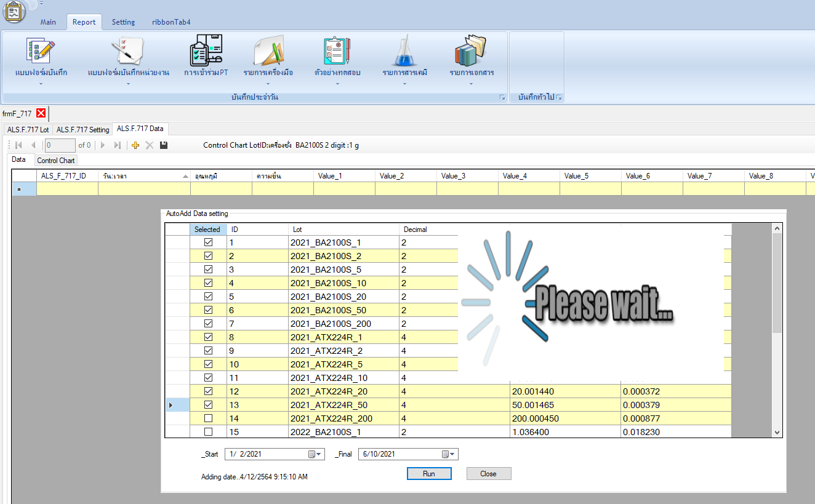Image resolution: width=815 pixels, height=504 pixels.
Task: Expand dropdown arrow under รายการสารเคมี
Action: tap(404, 84)
